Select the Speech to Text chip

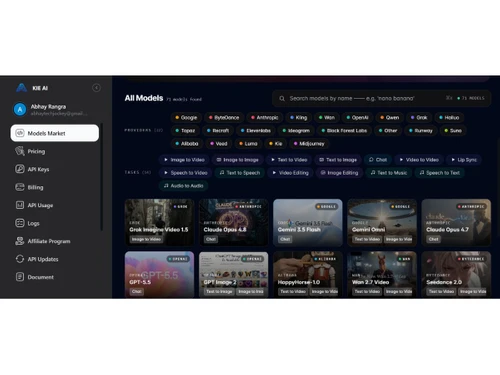point(440,173)
